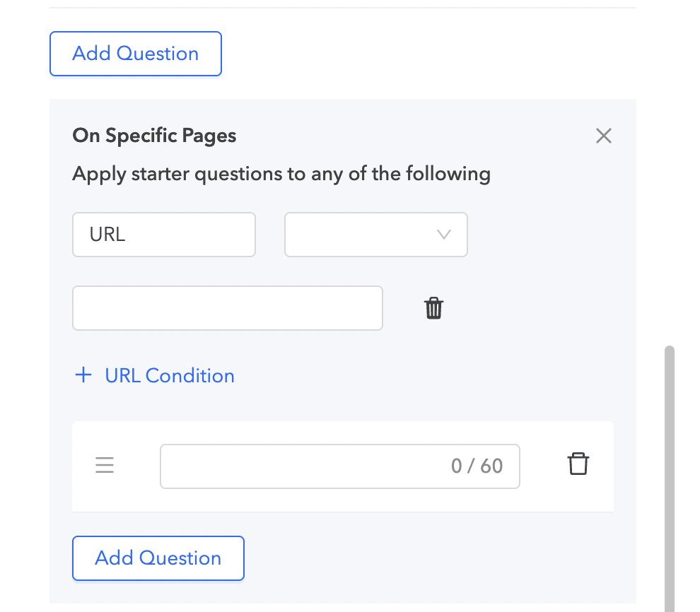Click the top Add Question button
Screen dimensions: 700x612
coord(135,54)
